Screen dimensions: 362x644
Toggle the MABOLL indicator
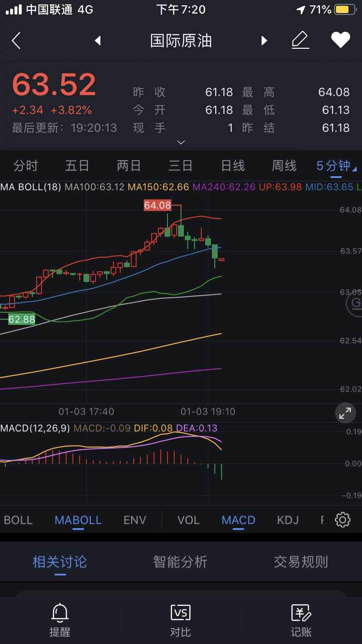tap(78, 520)
